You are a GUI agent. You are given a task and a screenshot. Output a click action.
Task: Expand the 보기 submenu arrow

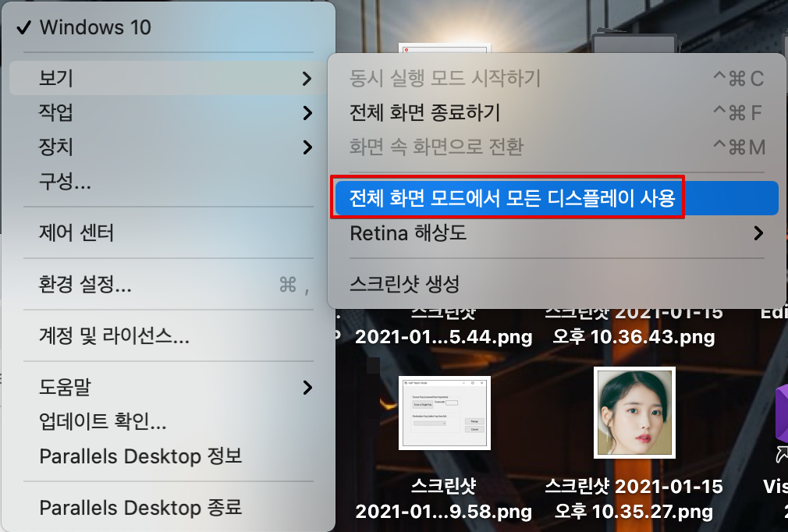[307, 78]
